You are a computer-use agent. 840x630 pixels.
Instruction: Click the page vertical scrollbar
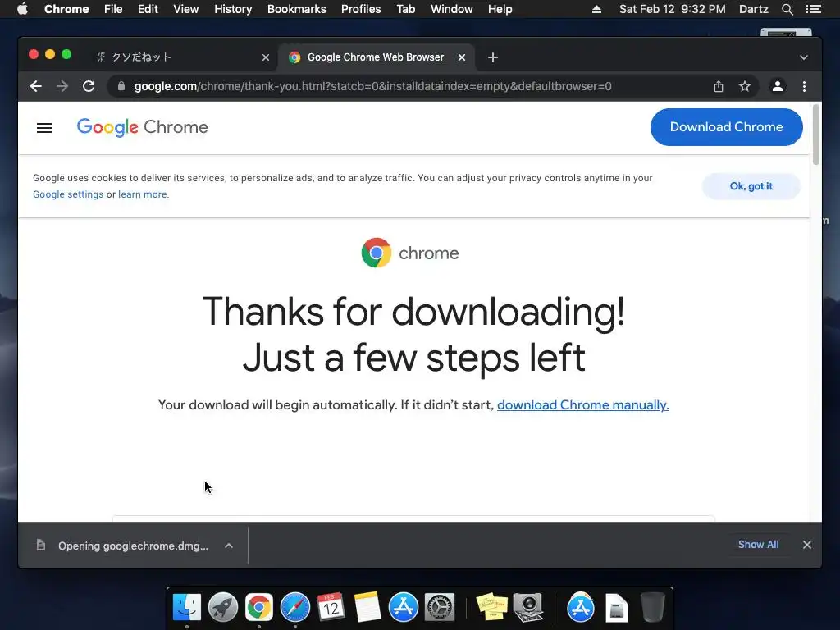coord(816,135)
